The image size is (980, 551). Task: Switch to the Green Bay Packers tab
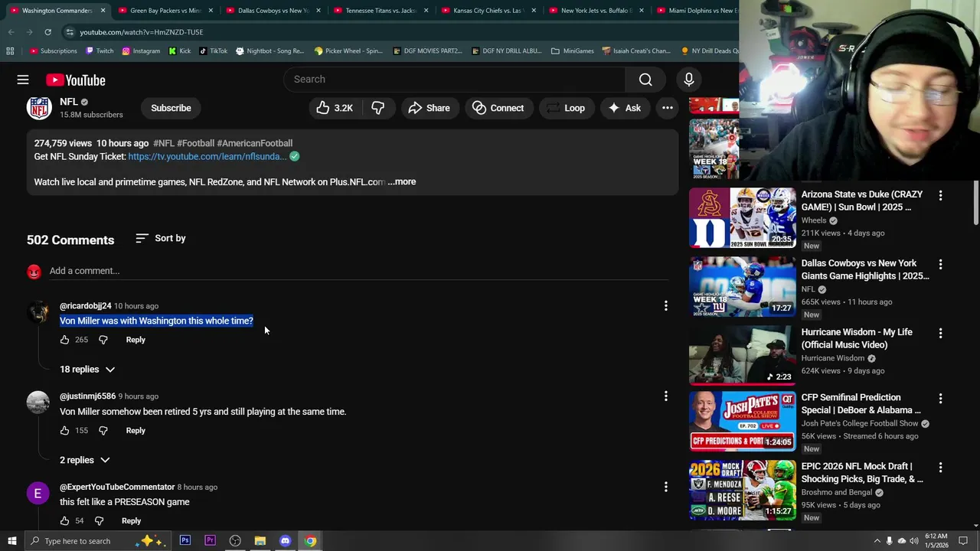click(x=165, y=11)
